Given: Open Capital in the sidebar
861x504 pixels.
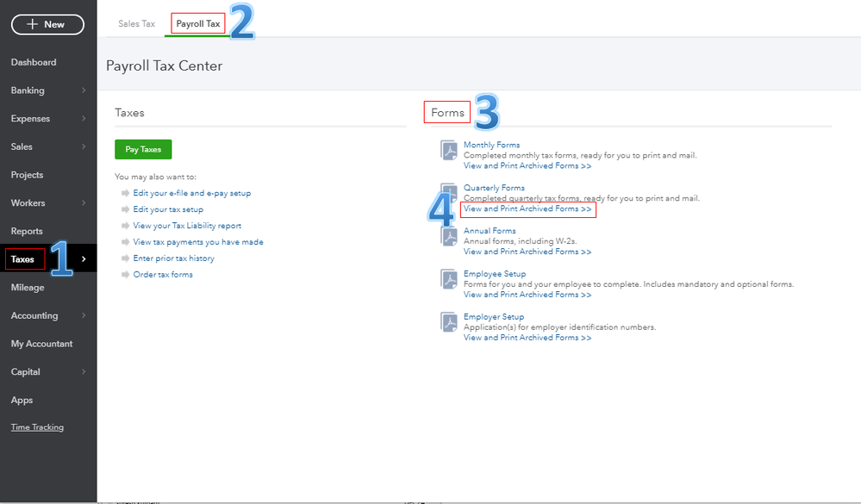Looking at the screenshot, I should click(x=25, y=371).
